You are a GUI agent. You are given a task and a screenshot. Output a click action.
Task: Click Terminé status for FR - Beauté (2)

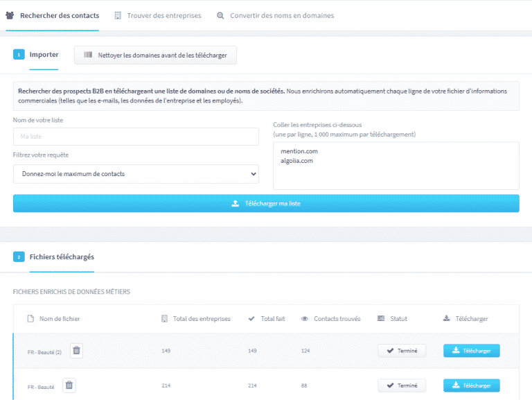tap(402, 351)
